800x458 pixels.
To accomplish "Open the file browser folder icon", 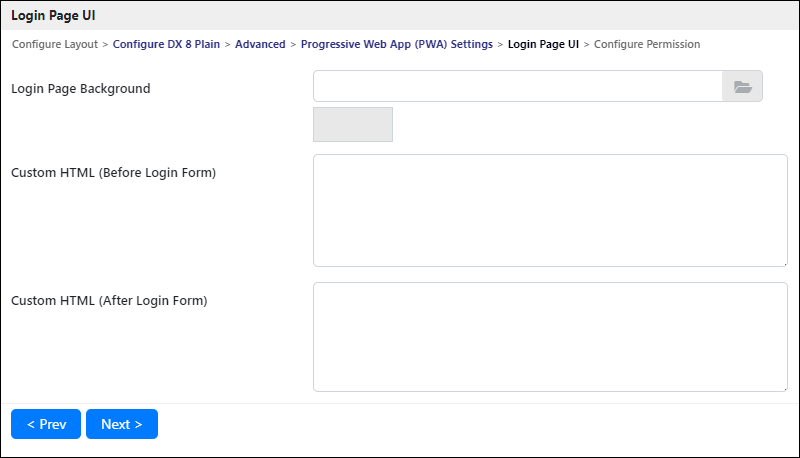I will tap(742, 86).
